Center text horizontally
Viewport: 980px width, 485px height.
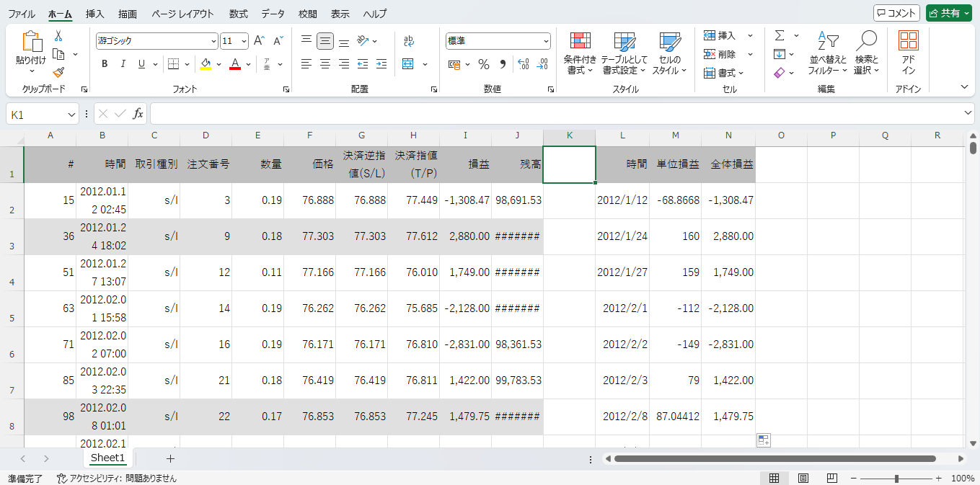[x=325, y=64]
